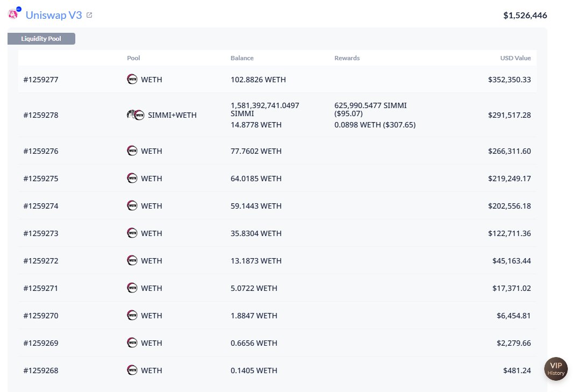Select position ID #1259275
Screen dimensions: 577x392
(41, 179)
